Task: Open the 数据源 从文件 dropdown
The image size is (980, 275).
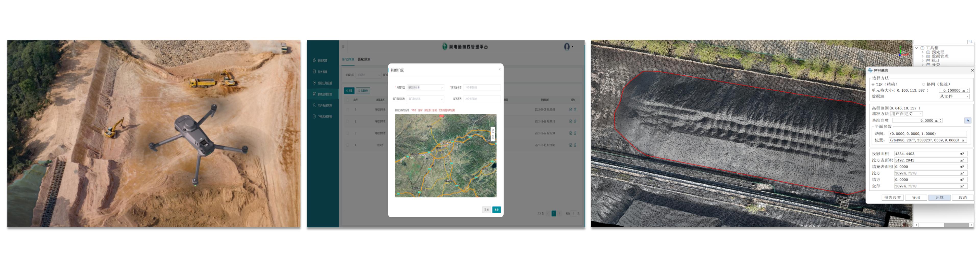Action: coord(954,97)
